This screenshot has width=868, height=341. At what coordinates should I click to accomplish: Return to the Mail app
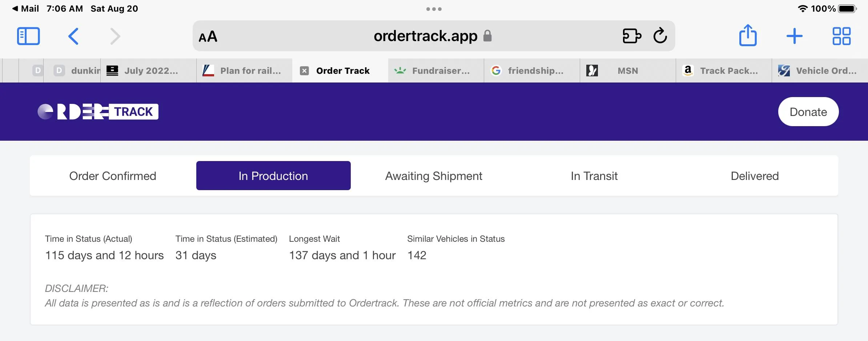(x=25, y=9)
